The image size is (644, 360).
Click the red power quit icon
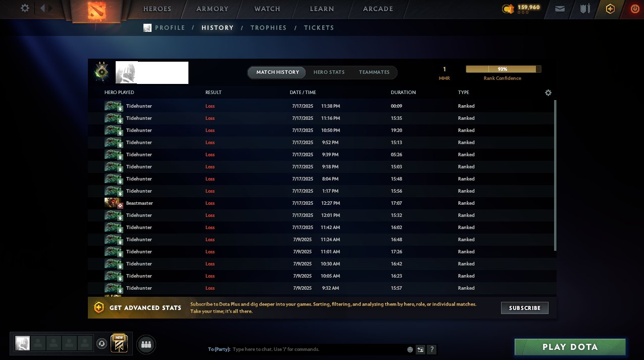point(635,9)
